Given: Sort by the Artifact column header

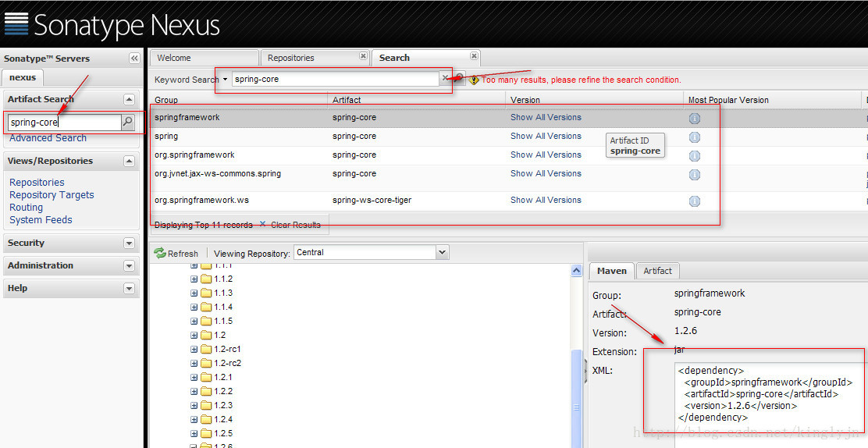Looking at the screenshot, I should tap(416, 100).
